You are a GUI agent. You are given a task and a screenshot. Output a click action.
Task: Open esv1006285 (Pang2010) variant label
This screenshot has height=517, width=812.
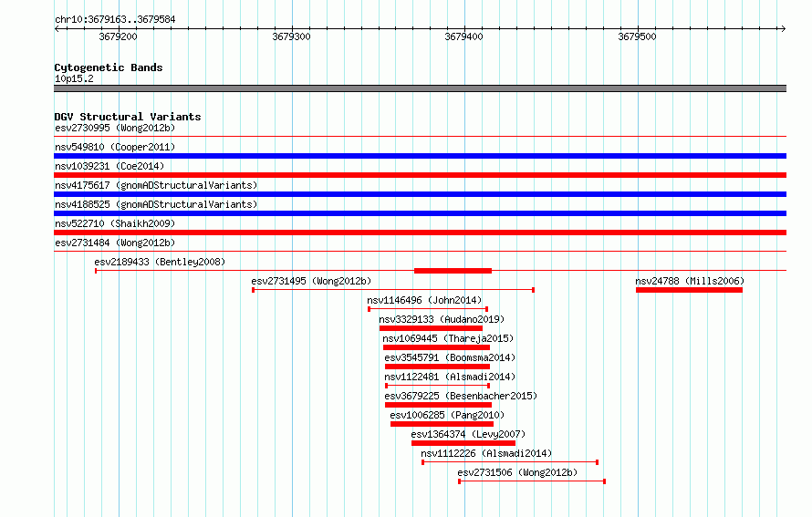(447, 415)
